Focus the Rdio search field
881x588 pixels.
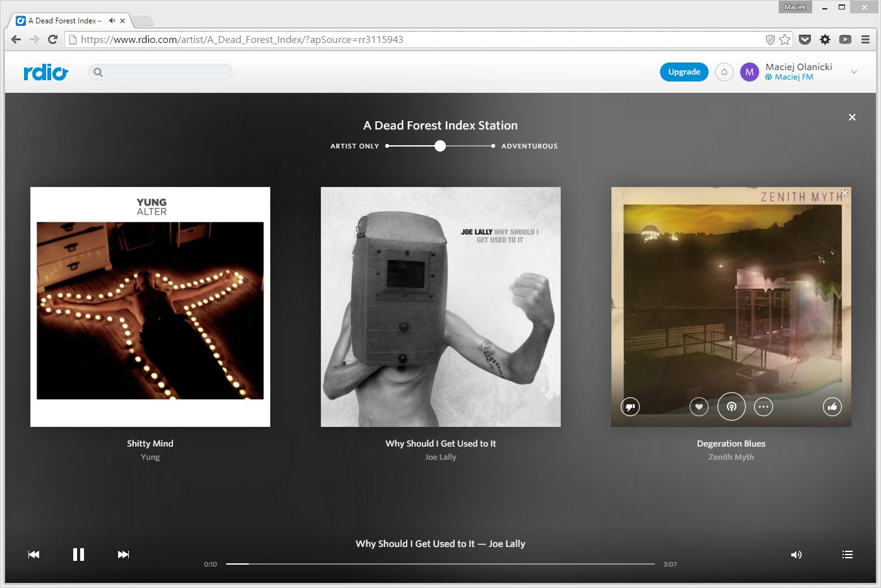point(160,72)
